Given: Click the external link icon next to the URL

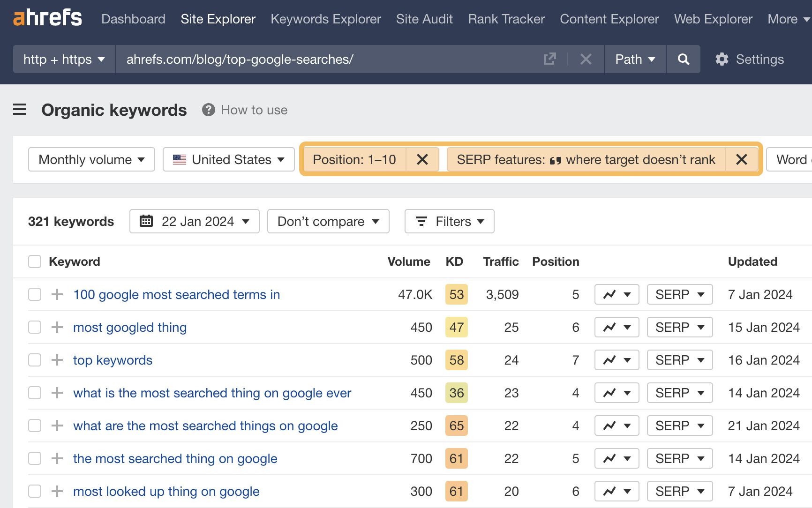Looking at the screenshot, I should [549, 59].
